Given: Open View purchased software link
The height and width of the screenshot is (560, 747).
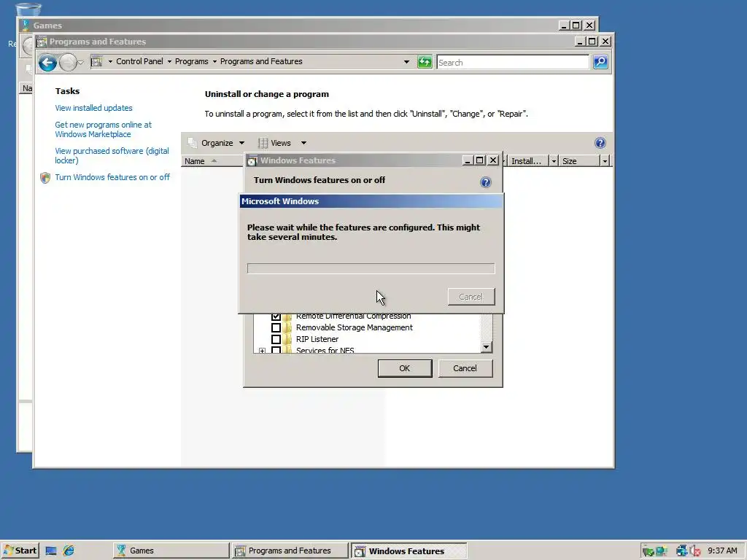Looking at the screenshot, I should [112, 156].
